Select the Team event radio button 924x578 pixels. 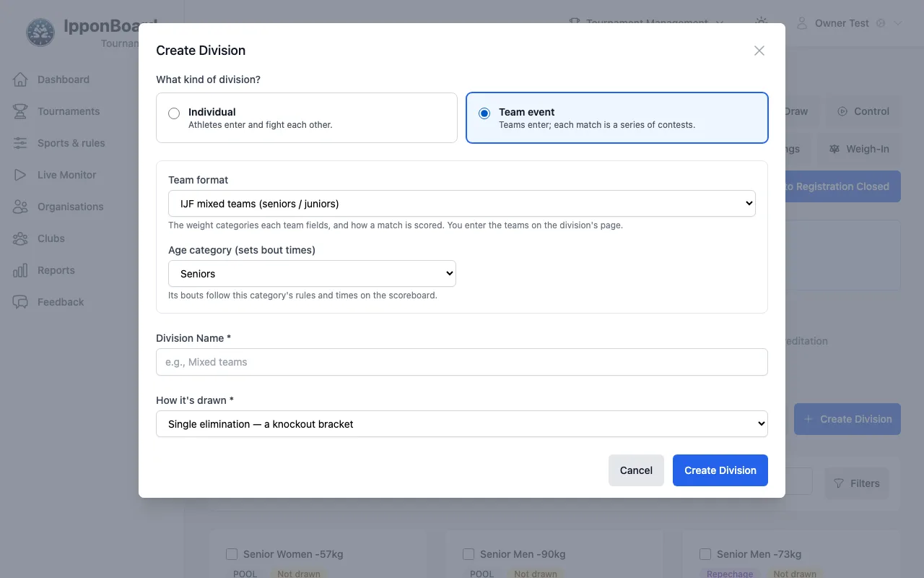484,113
